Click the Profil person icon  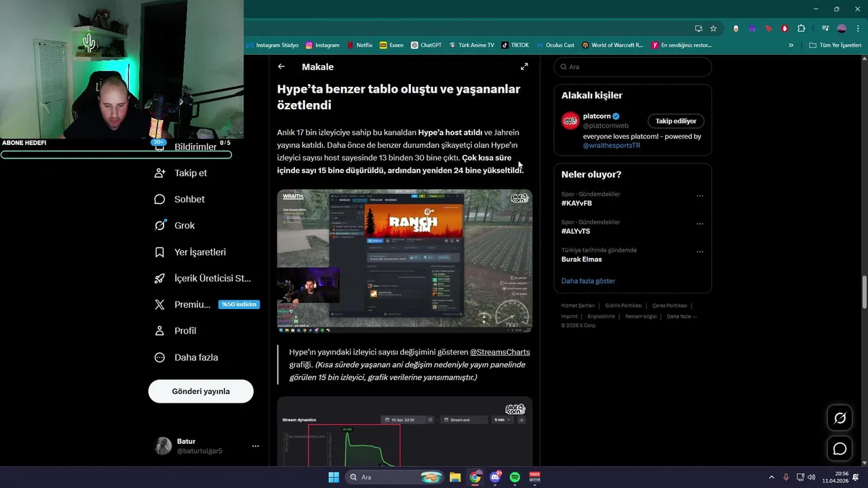[x=159, y=331]
